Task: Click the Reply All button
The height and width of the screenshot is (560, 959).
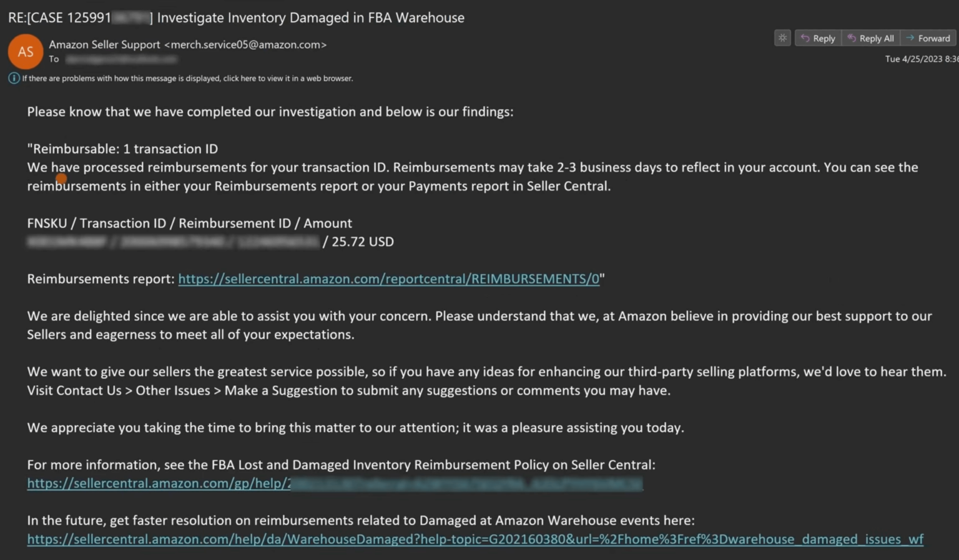Action: pyautogui.click(x=871, y=38)
